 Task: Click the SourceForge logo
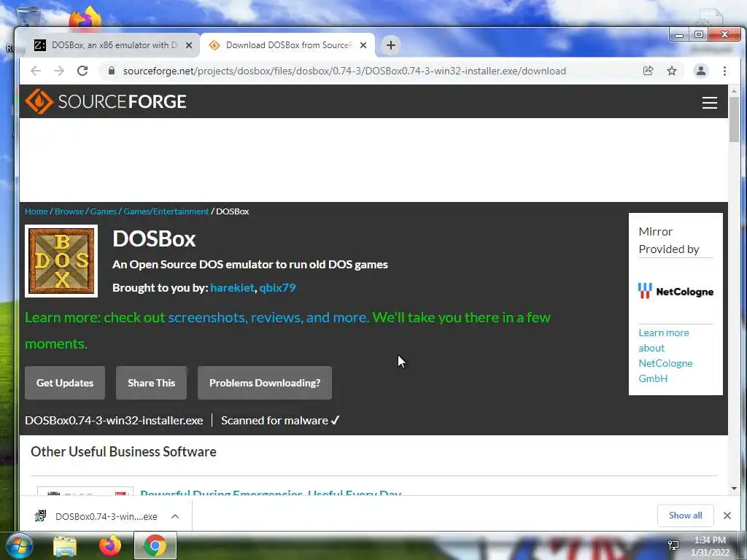(x=105, y=101)
